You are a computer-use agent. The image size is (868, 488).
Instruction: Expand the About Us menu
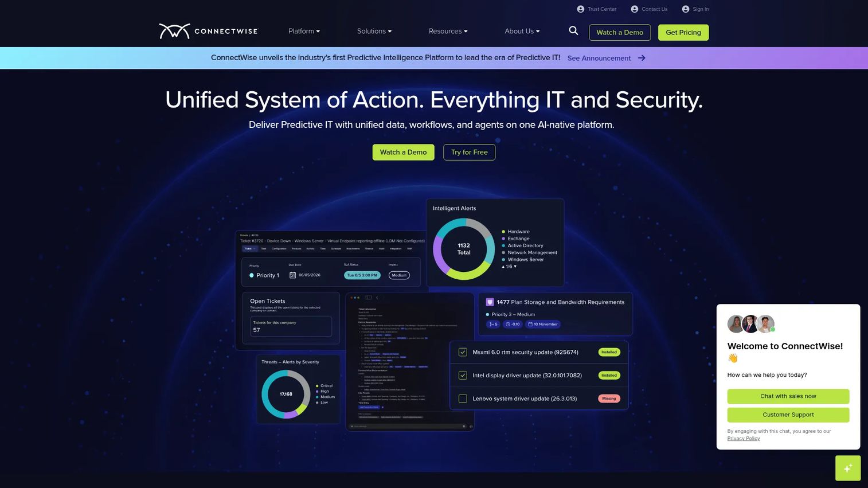pyautogui.click(x=522, y=31)
